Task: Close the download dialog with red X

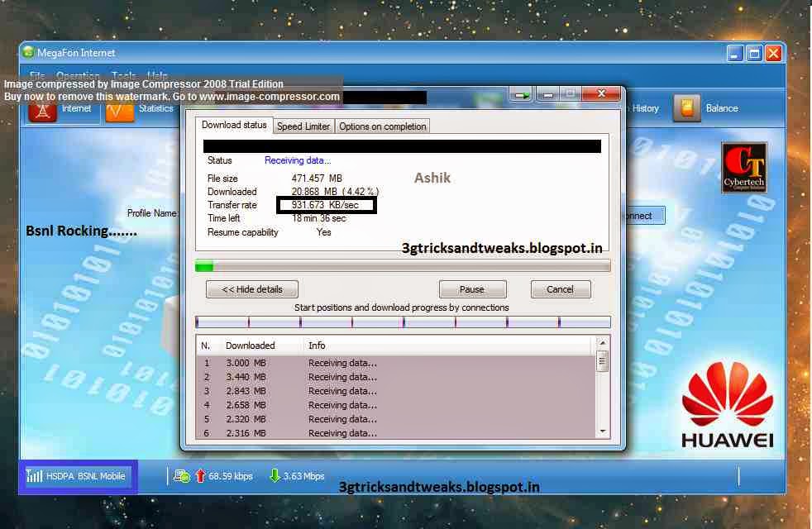Action: [x=601, y=93]
